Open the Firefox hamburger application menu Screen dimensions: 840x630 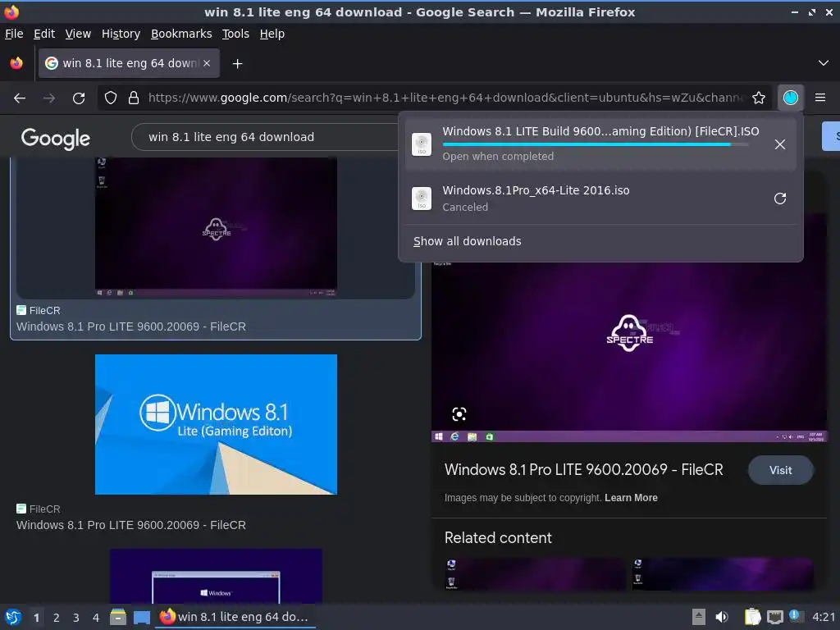(x=820, y=98)
